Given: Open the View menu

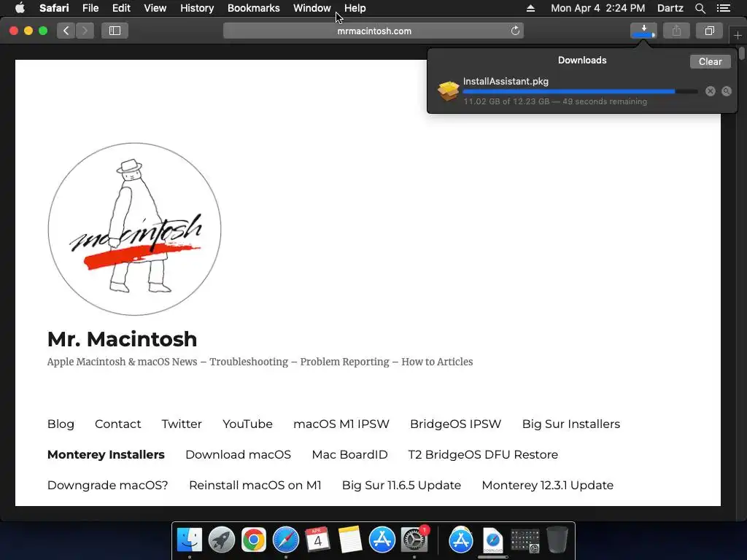Looking at the screenshot, I should point(155,8).
